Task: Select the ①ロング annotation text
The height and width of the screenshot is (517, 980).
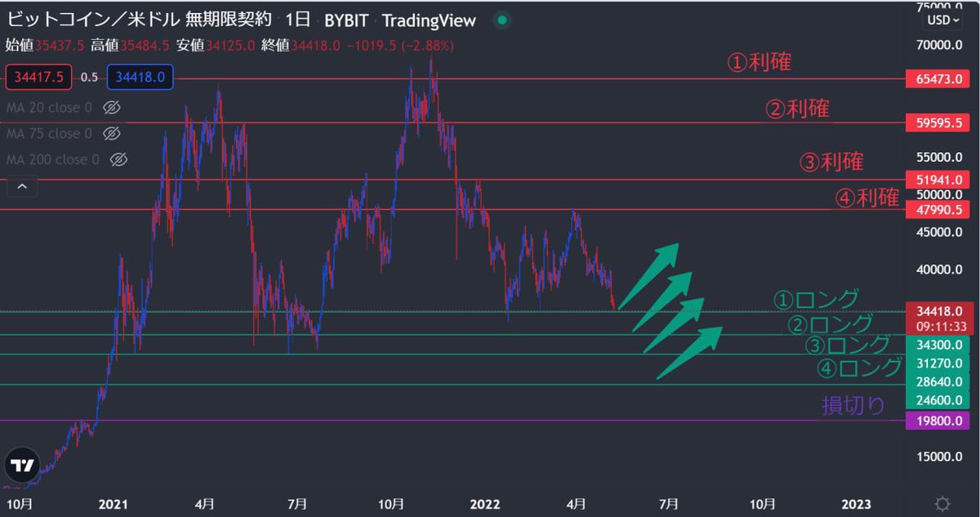Action: (x=817, y=299)
